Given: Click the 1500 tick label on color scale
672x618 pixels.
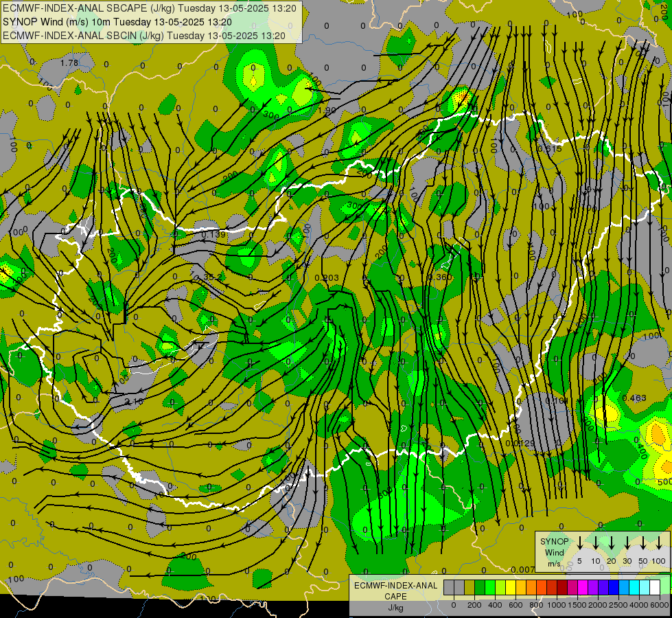Looking at the screenshot, I should (x=577, y=605).
